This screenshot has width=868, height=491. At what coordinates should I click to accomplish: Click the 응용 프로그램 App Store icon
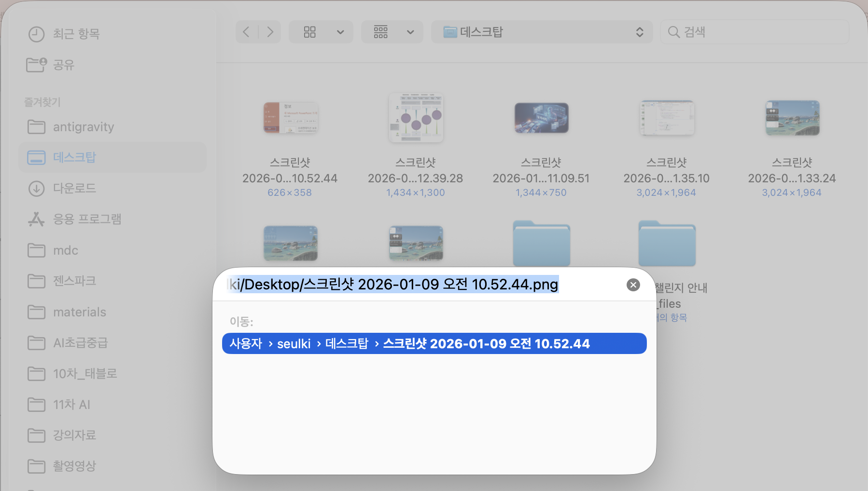(36, 219)
